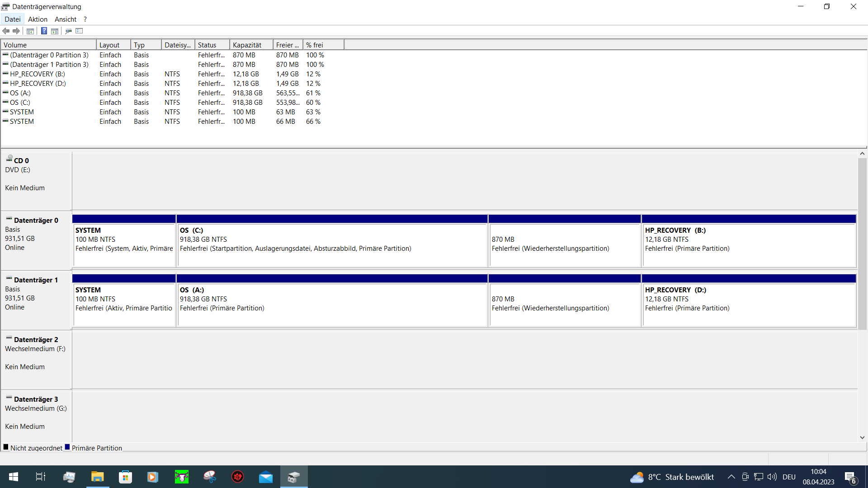Open the Datei menu

click(x=13, y=19)
